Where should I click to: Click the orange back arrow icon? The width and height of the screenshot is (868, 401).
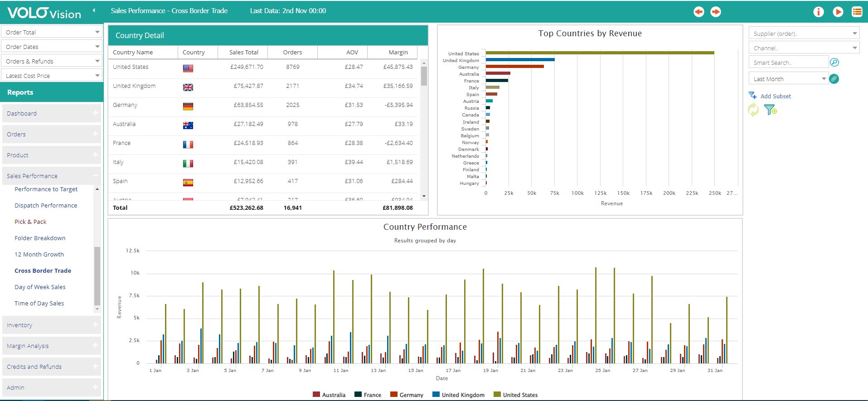point(698,12)
